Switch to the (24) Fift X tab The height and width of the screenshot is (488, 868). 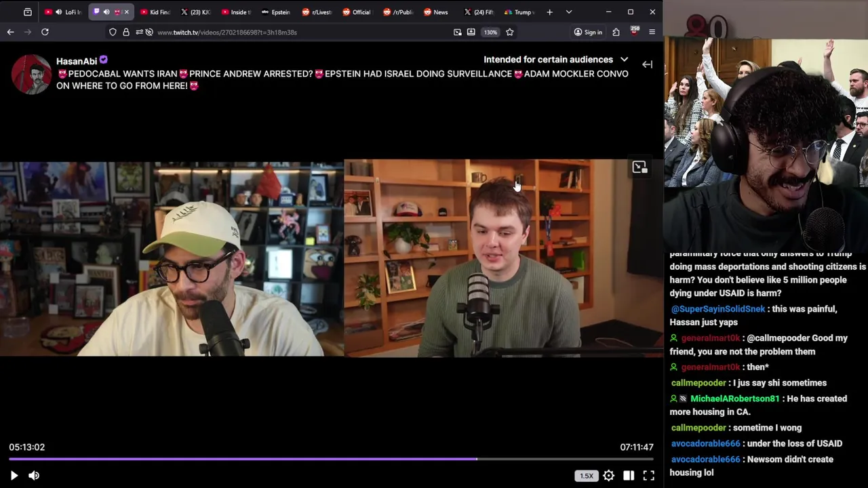tap(480, 12)
